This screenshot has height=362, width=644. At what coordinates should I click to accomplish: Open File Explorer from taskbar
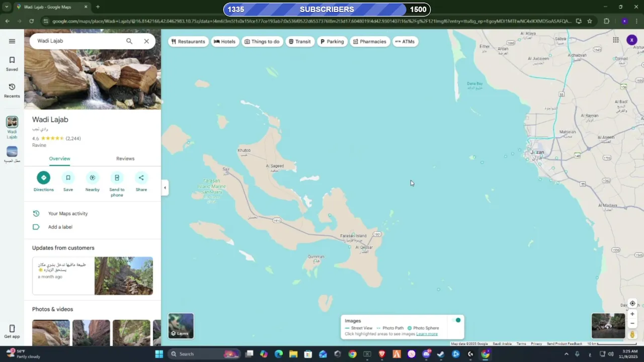(x=293, y=354)
